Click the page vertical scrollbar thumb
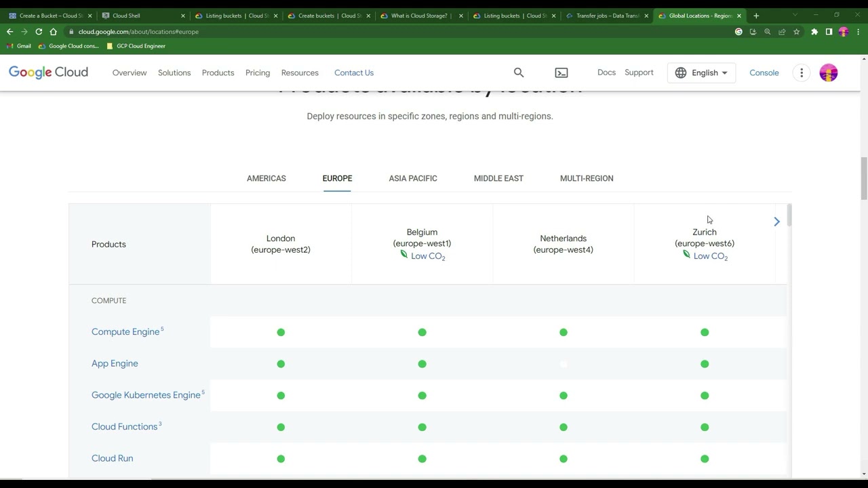868x488 pixels. 864,178
